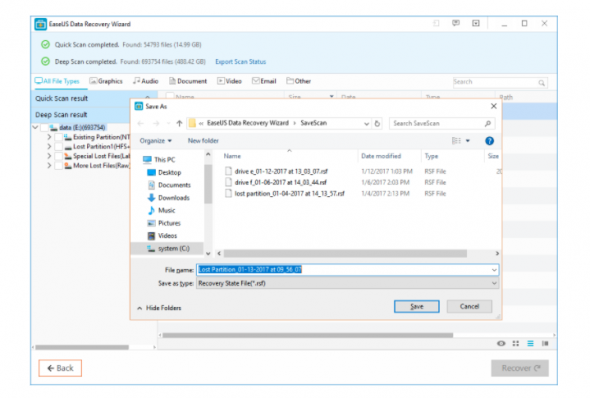Switch to Graphics tab
This screenshot has height=398, width=590.
[106, 81]
